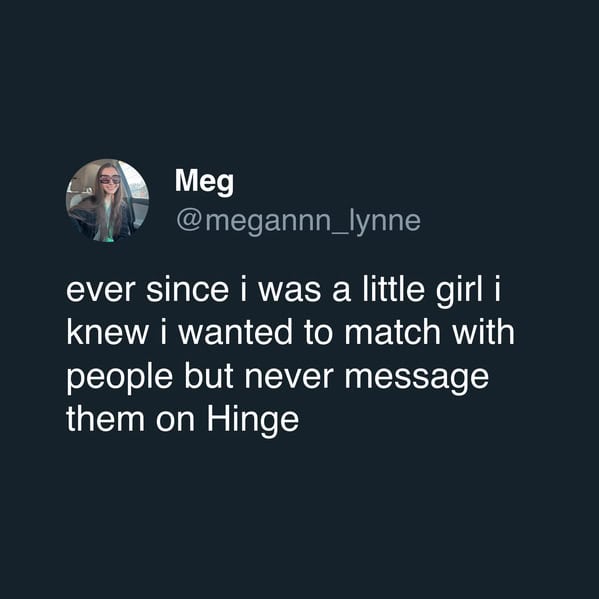The height and width of the screenshot is (599, 599).
Task: Open Meg's circular profile picture
Action: (107, 201)
